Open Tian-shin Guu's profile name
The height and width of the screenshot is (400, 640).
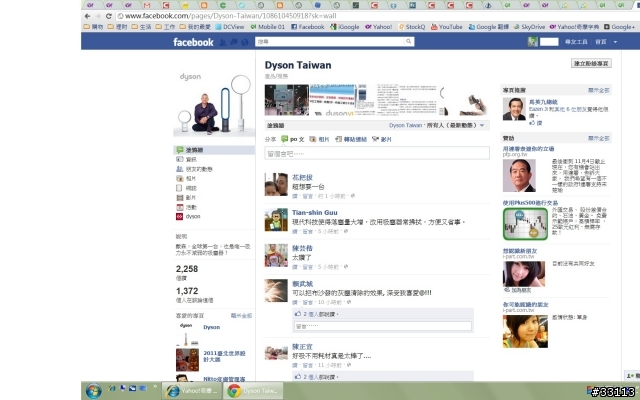pos(315,213)
